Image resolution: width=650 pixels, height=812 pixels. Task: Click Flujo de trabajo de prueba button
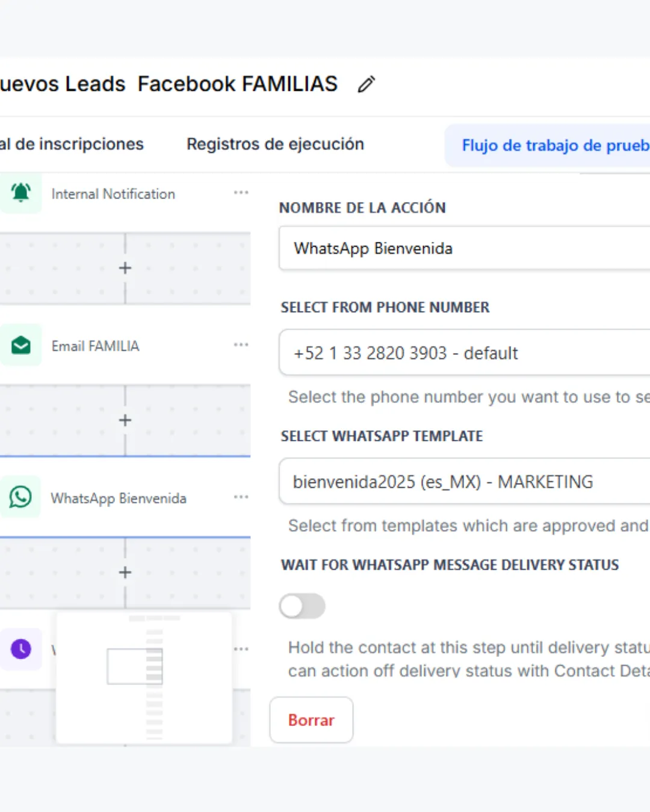(548, 146)
